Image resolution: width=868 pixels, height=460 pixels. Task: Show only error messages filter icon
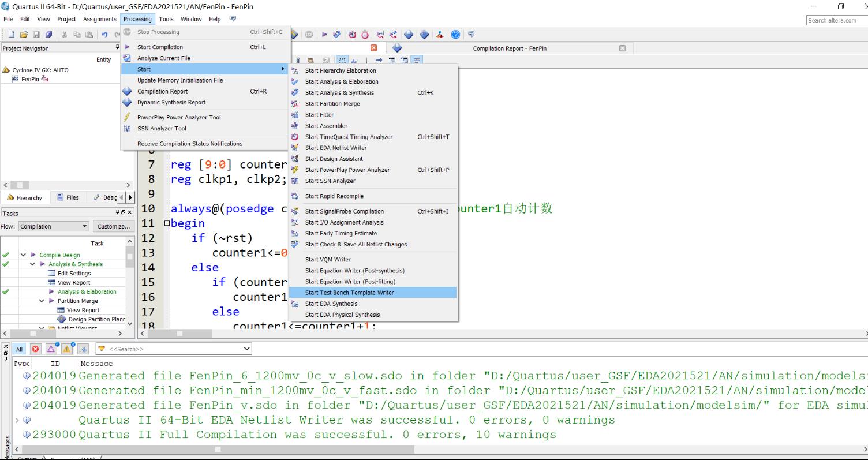[x=36, y=349]
